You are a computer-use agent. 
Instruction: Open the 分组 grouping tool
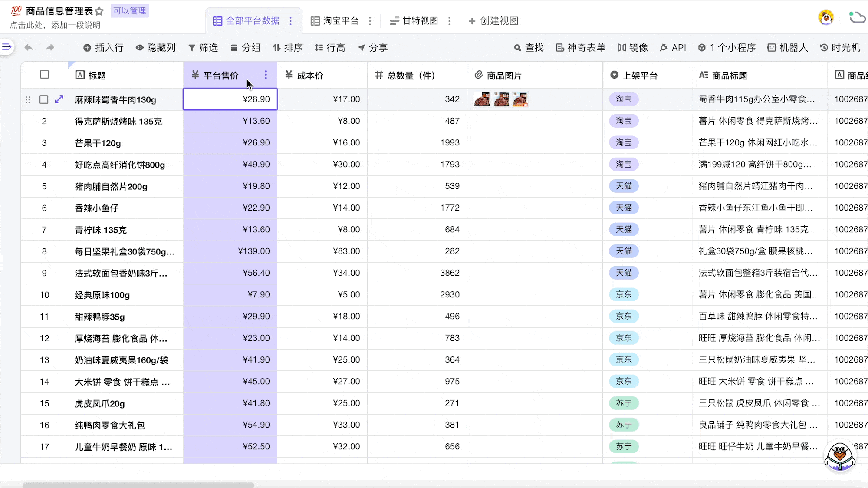click(x=246, y=48)
